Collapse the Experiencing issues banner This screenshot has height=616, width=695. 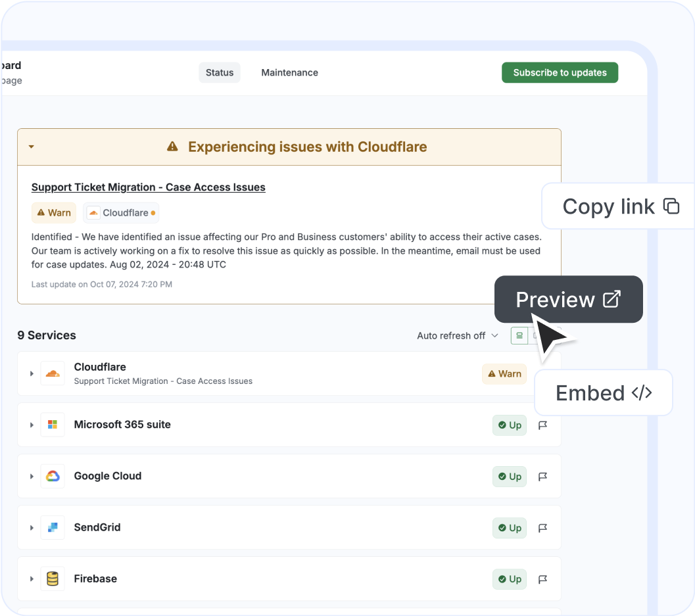tap(31, 147)
